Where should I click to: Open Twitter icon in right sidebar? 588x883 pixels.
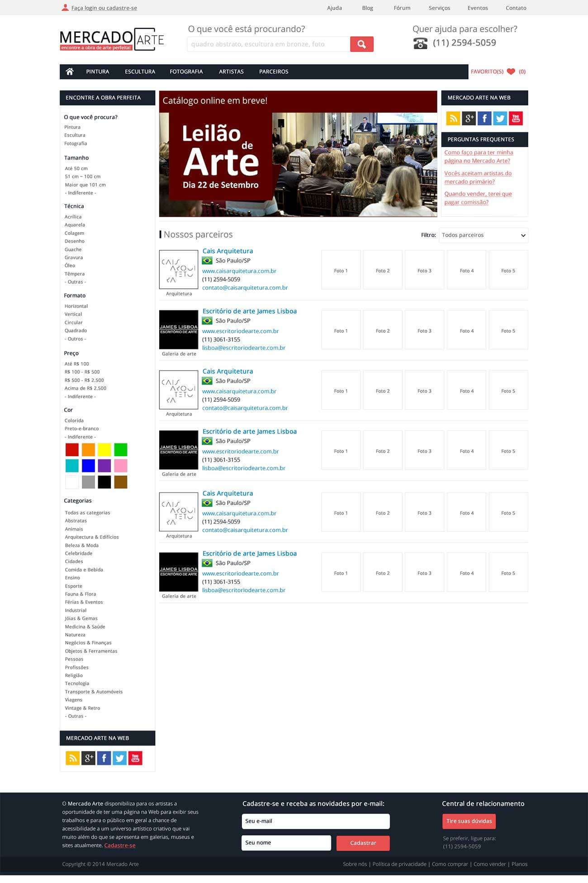[x=500, y=119]
